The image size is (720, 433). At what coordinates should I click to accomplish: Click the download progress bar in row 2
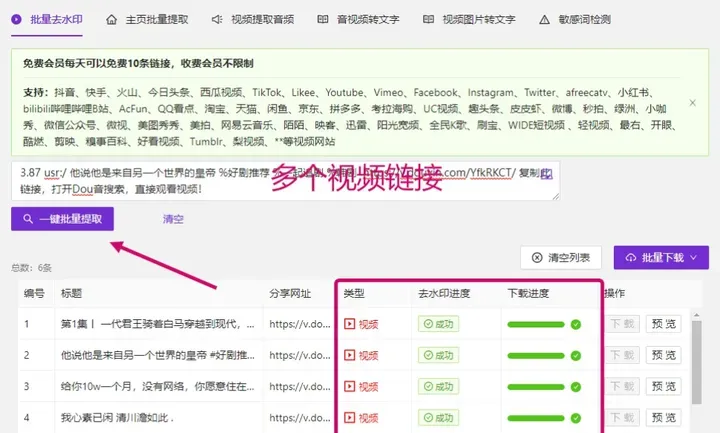click(x=536, y=356)
